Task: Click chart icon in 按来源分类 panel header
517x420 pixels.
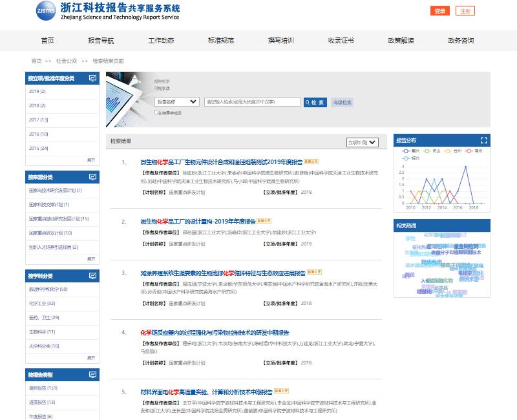Action: 93,177
